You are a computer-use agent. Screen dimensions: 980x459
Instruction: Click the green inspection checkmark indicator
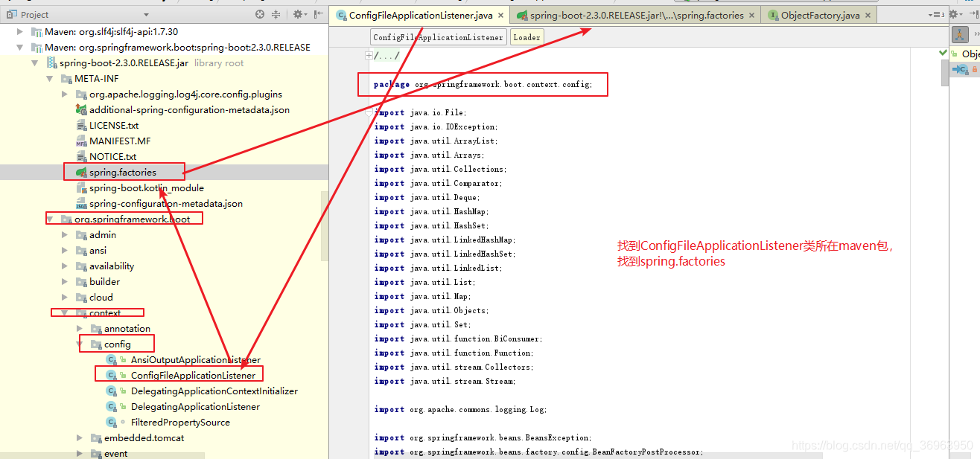[x=944, y=53]
